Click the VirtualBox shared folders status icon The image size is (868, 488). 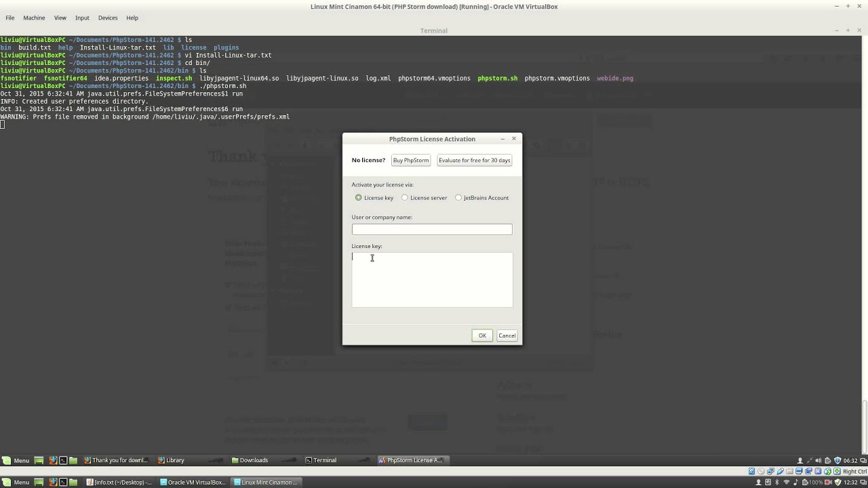pos(789,471)
